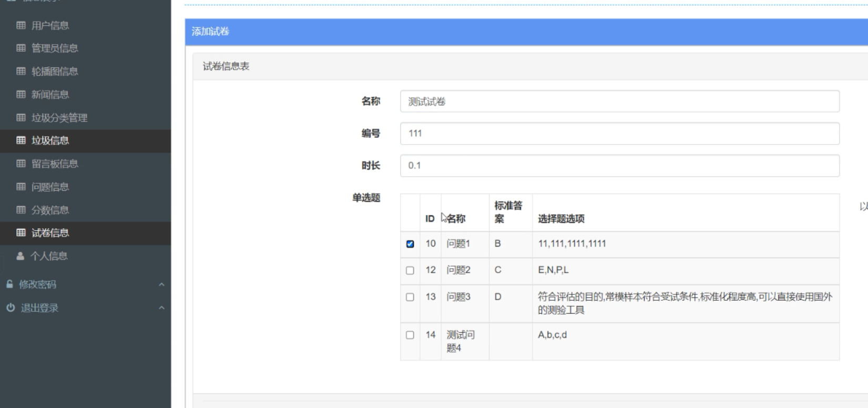Click ID cell 13
Viewport: 868px width, 408px height.
click(431, 297)
